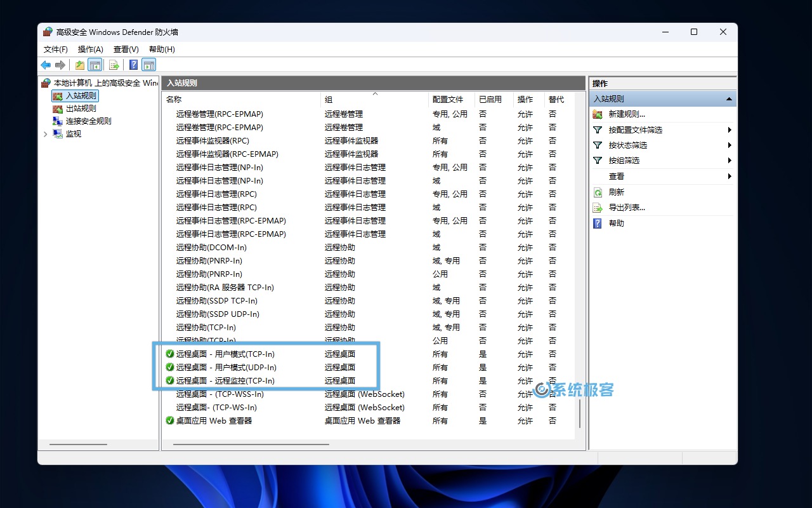Expand the 监视 tree node chevron
Image resolution: width=812 pixels, height=508 pixels.
click(46, 134)
